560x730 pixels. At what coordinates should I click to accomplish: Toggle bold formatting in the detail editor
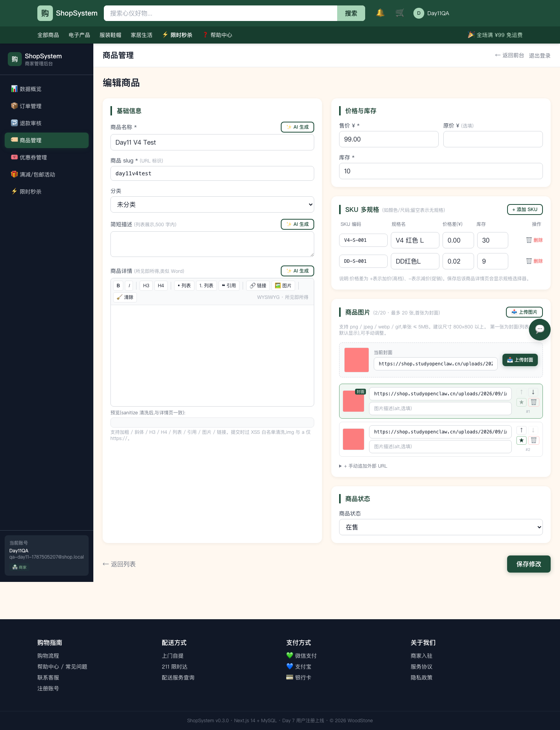click(x=118, y=286)
